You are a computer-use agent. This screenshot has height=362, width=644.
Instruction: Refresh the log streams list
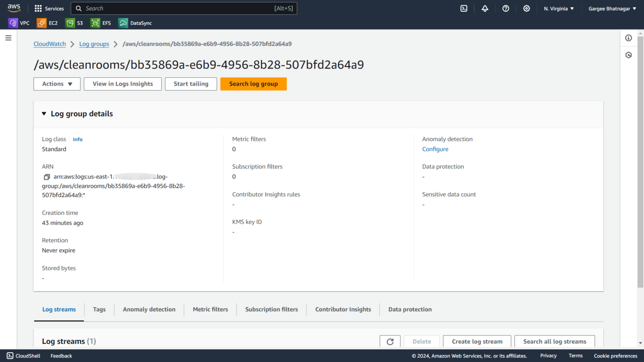coord(390,341)
